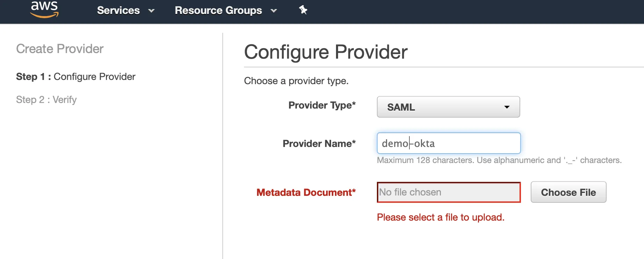Click the pin shortcut icon in header

pyautogui.click(x=303, y=10)
